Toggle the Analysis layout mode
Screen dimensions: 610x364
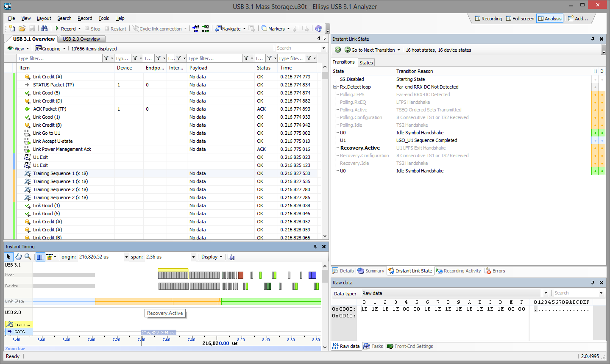pyautogui.click(x=549, y=19)
